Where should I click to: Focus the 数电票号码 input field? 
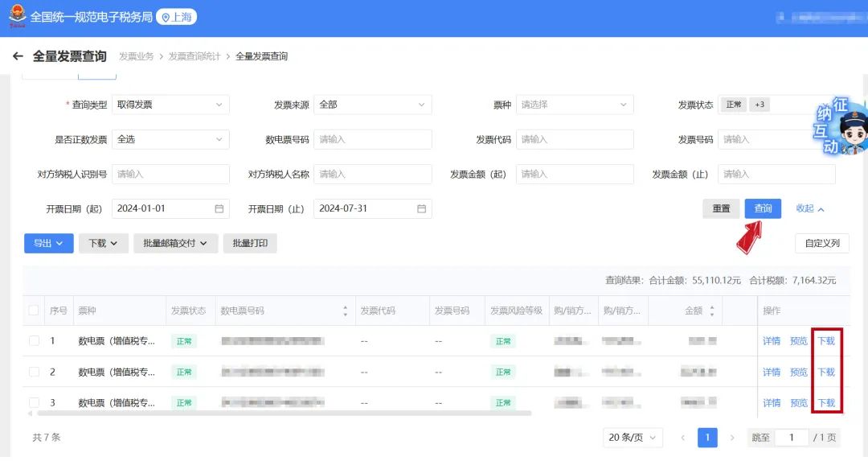point(373,139)
